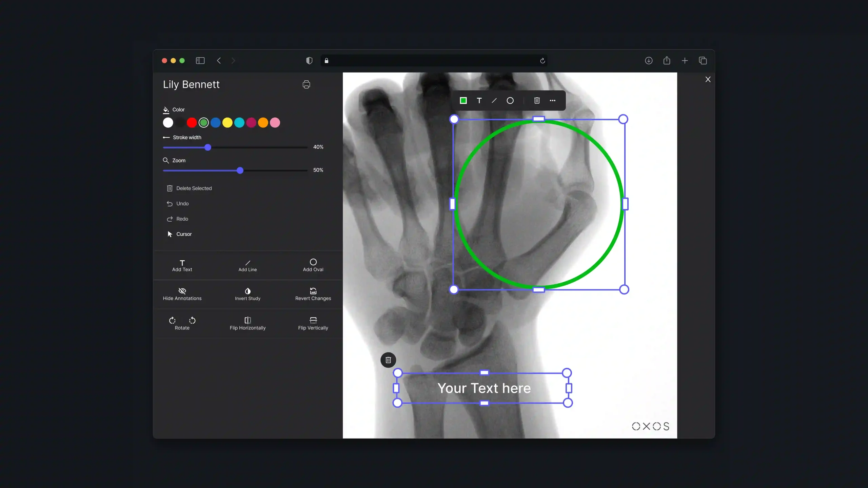Delete the text annotation with round trash button

tap(388, 360)
